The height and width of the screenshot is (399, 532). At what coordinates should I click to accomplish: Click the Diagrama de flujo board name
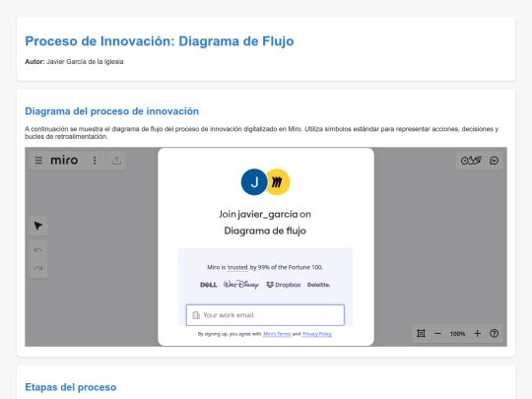(265, 232)
